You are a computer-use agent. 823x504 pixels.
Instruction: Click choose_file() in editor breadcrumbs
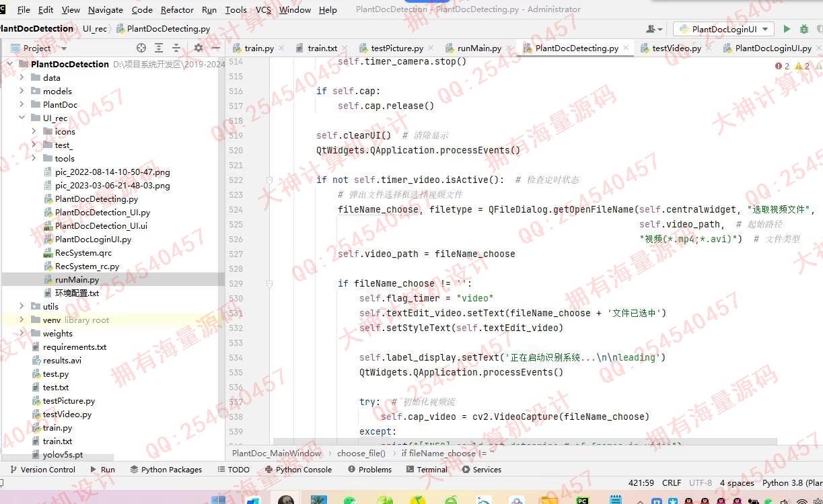(361, 453)
